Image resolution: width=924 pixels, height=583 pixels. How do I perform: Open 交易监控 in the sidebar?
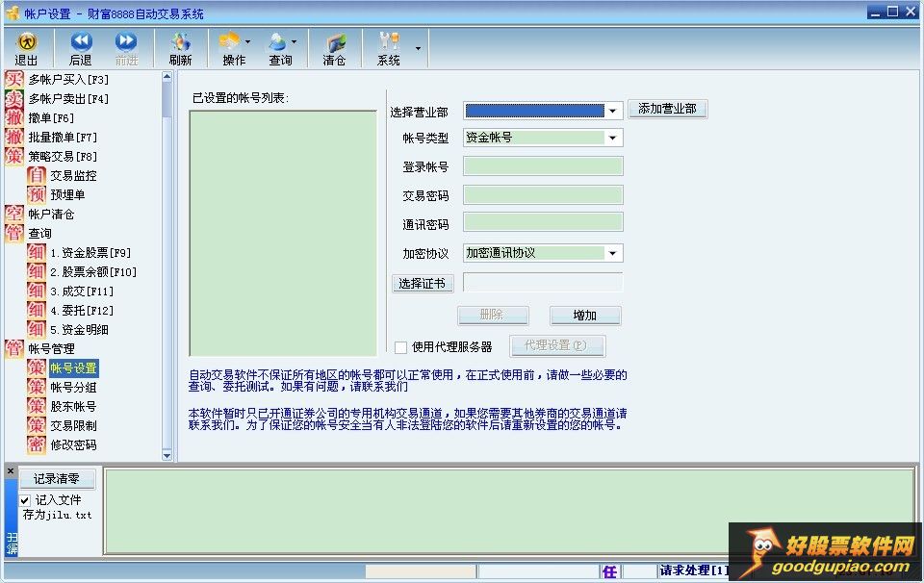pyautogui.click(x=73, y=175)
